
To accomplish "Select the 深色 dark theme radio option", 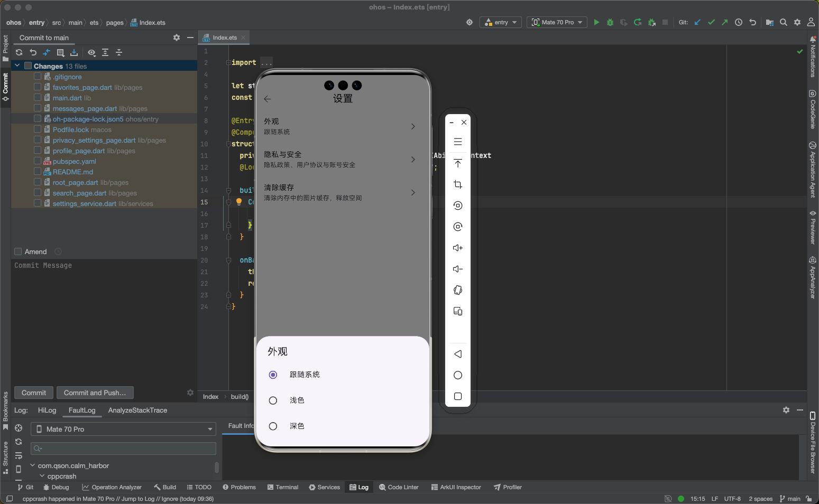I will click(x=273, y=426).
